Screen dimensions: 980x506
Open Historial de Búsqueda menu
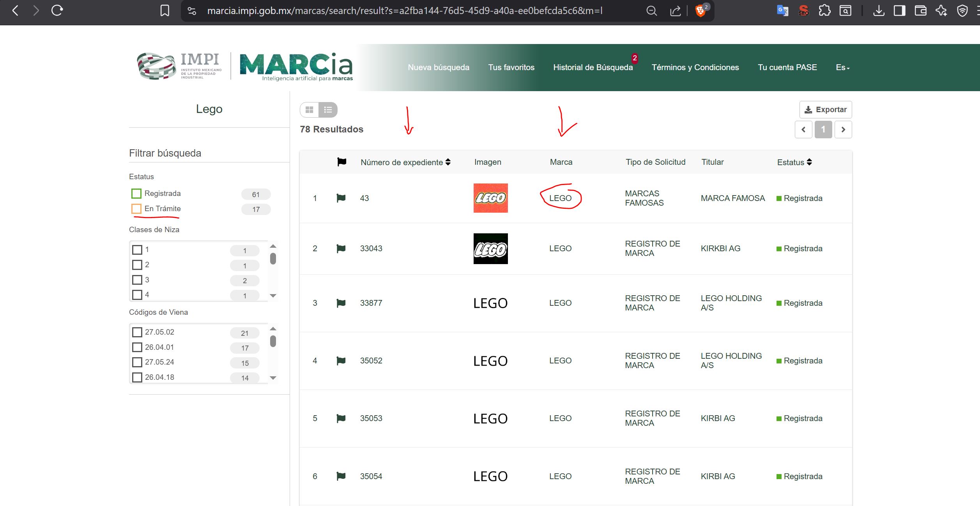tap(593, 67)
